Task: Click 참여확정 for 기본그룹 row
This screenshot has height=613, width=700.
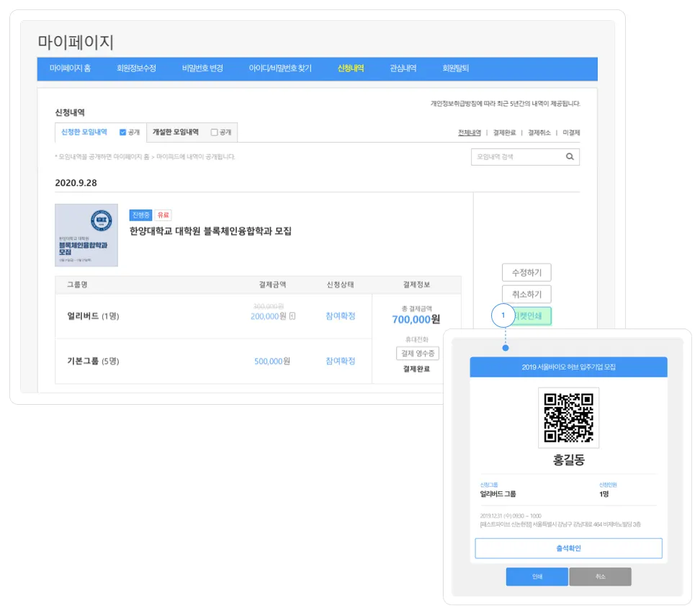Action: pyautogui.click(x=340, y=361)
